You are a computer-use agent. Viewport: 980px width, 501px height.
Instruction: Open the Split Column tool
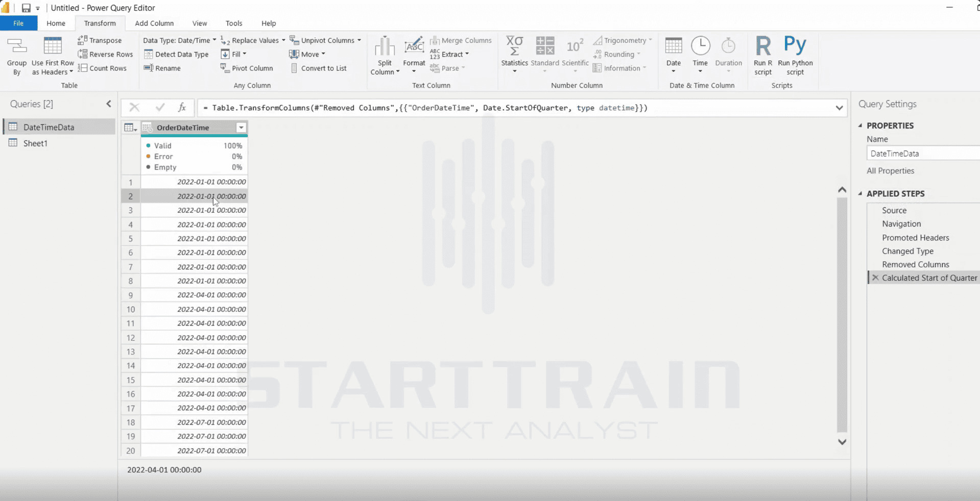(385, 56)
